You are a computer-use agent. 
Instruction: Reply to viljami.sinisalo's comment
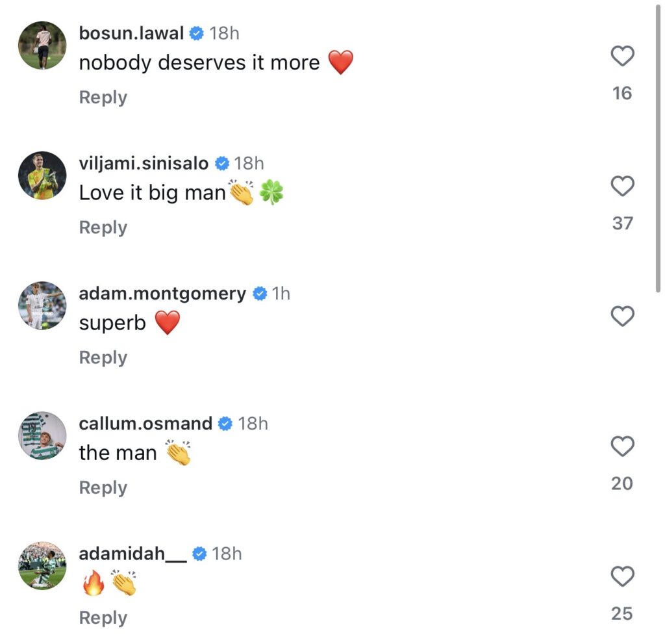point(103,227)
